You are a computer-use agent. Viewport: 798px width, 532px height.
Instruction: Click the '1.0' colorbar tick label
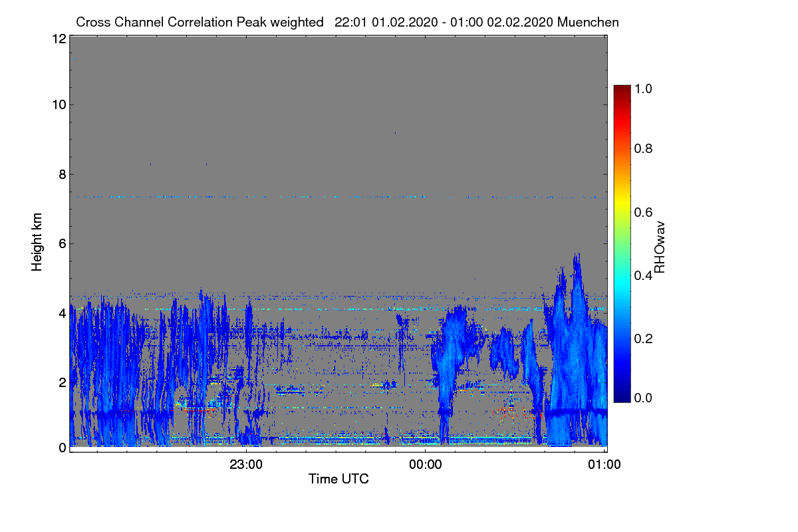[x=644, y=88]
